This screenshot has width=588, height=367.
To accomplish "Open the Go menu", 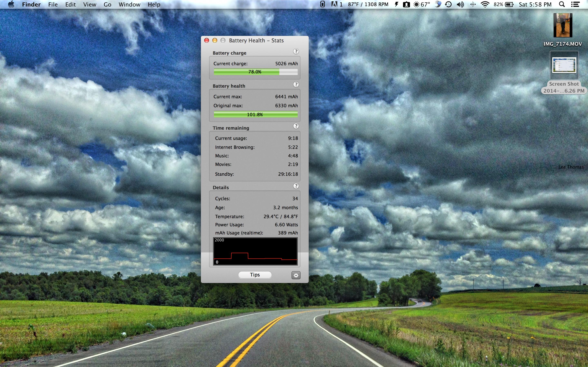I will 107,4.
